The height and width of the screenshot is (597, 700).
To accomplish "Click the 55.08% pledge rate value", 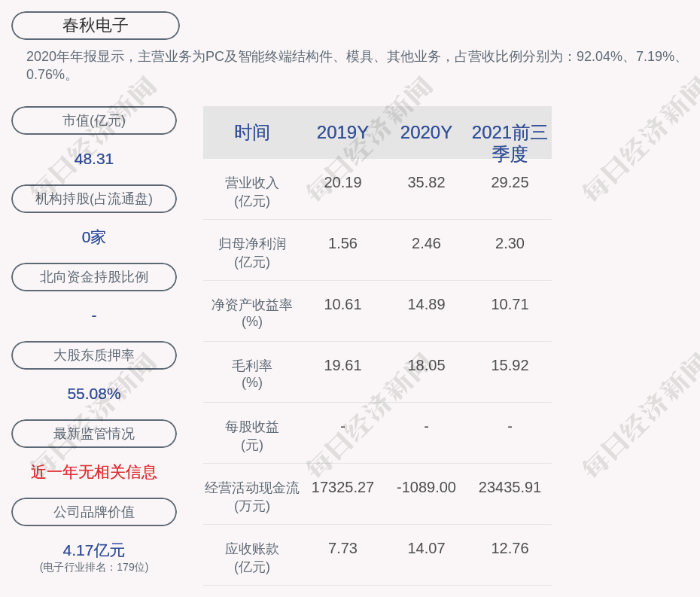I will [94, 394].
